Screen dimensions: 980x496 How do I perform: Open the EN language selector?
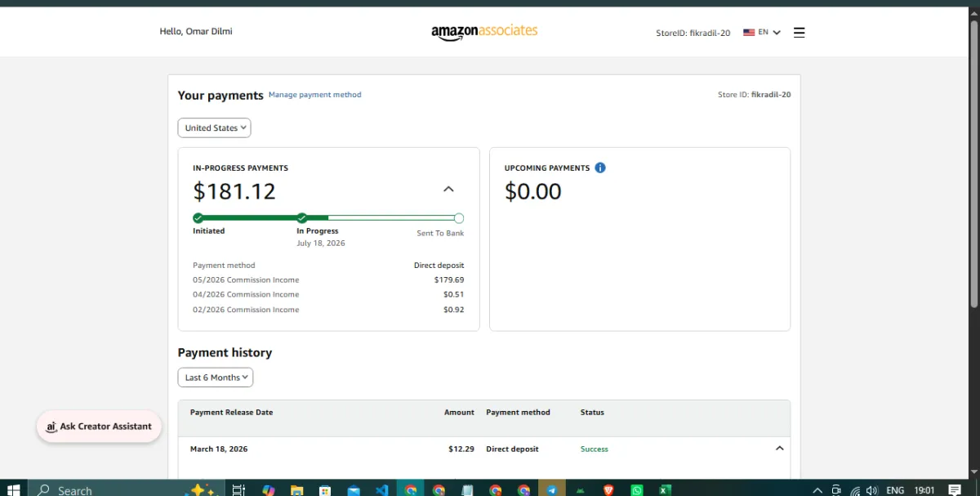(x=762, y=33)
